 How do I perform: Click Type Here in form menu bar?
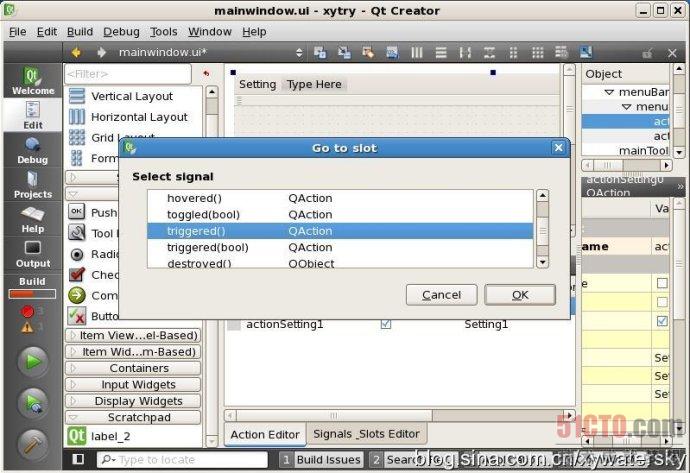pyautogui.click(x=314, y=84)
